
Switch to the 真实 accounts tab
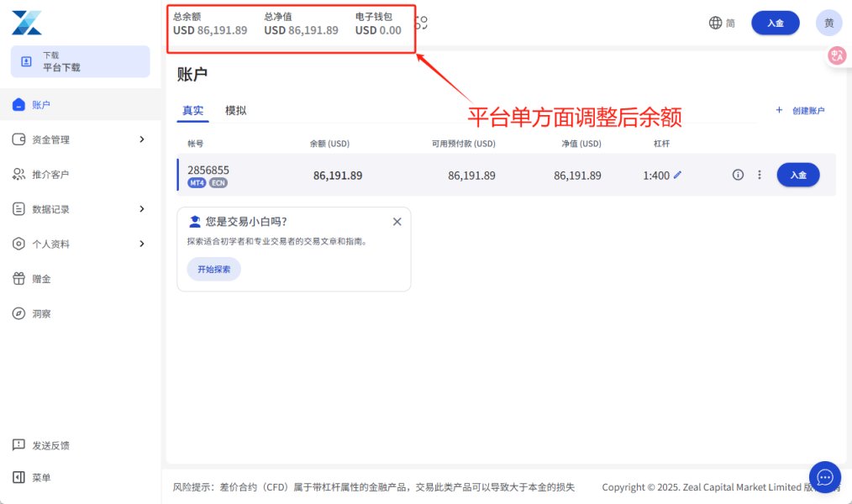point(193,111)
